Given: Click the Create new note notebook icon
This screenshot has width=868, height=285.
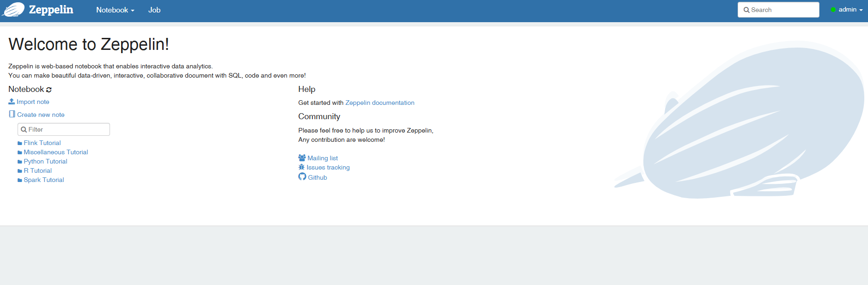Looking at the screenshot, I should (x=12, y=114).
